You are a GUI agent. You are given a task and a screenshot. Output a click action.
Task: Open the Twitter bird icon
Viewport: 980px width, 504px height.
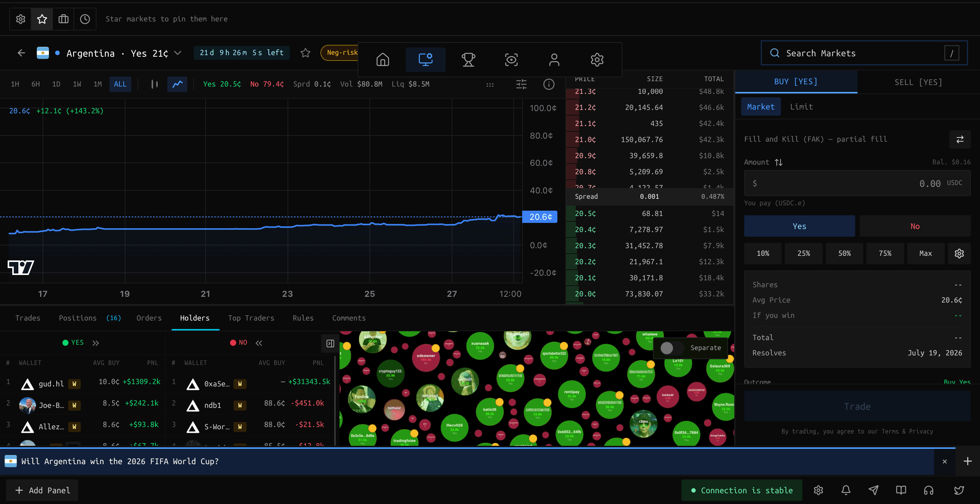[x=959, y=490]
